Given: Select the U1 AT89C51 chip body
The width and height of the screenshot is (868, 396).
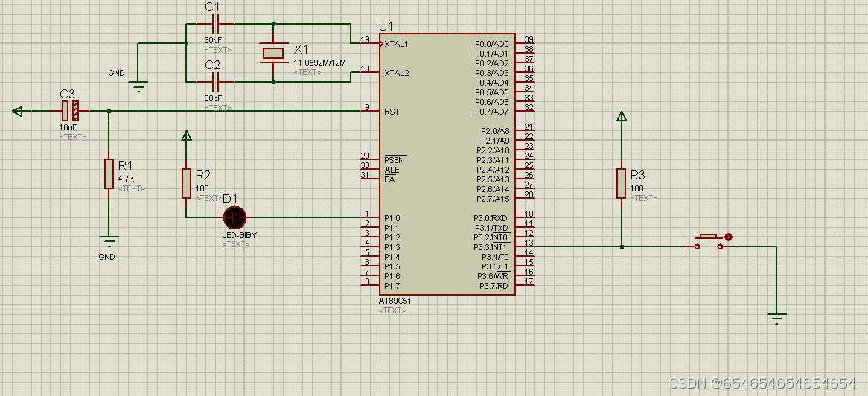Looking at the screenshot, I should tap(447, 163).
